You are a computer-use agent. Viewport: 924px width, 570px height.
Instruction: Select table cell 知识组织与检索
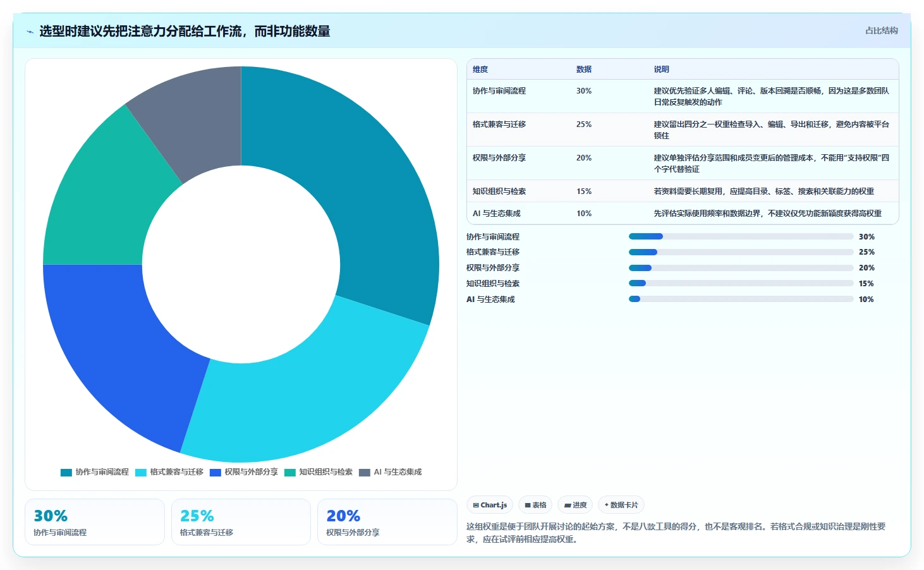tap(499, 191)
